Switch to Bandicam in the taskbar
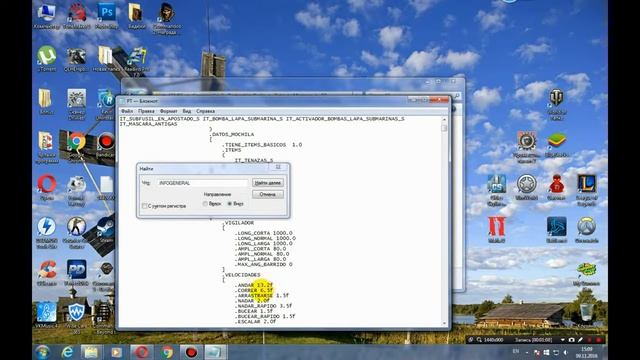 click(191, 352)
